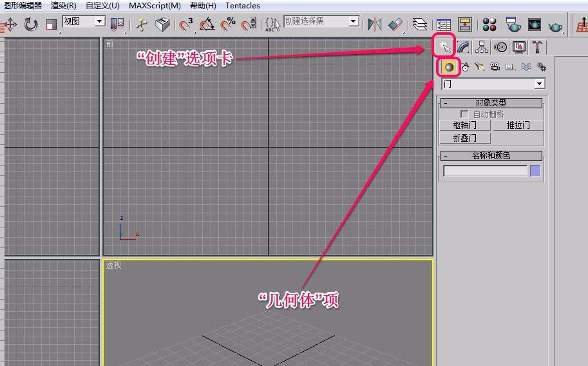588x366 pixels.
Task: Click Quick Render teapot icon
Action: [x=555, y=26]
